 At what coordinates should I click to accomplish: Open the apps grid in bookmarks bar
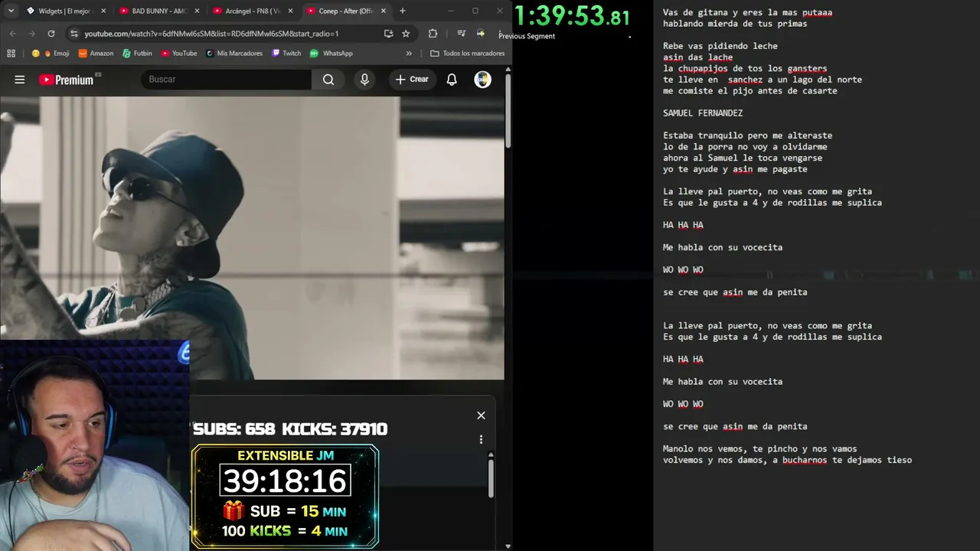pyautogui.click(x=11, y=54)
